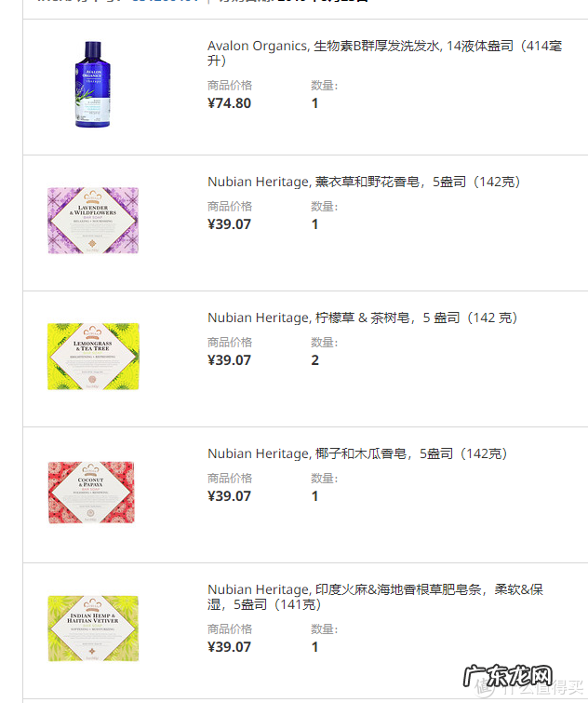Click quantity 1 for the Indian hemp soap

click(x=314, y=647)
